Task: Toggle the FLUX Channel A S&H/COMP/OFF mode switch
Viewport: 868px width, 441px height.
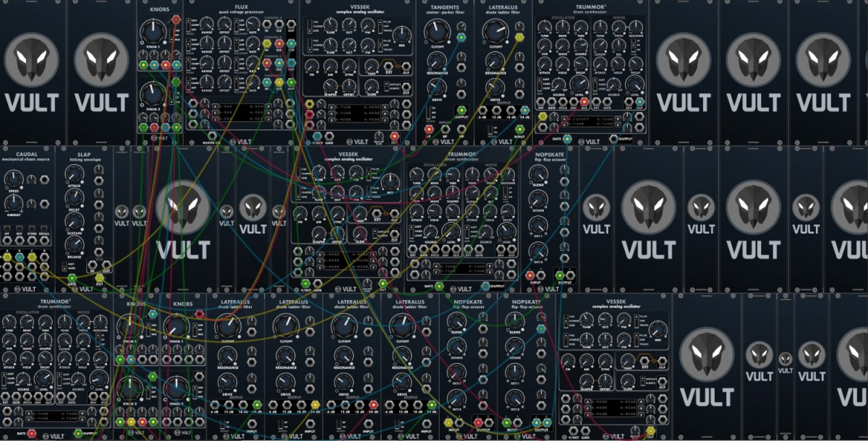Action: 188,25
